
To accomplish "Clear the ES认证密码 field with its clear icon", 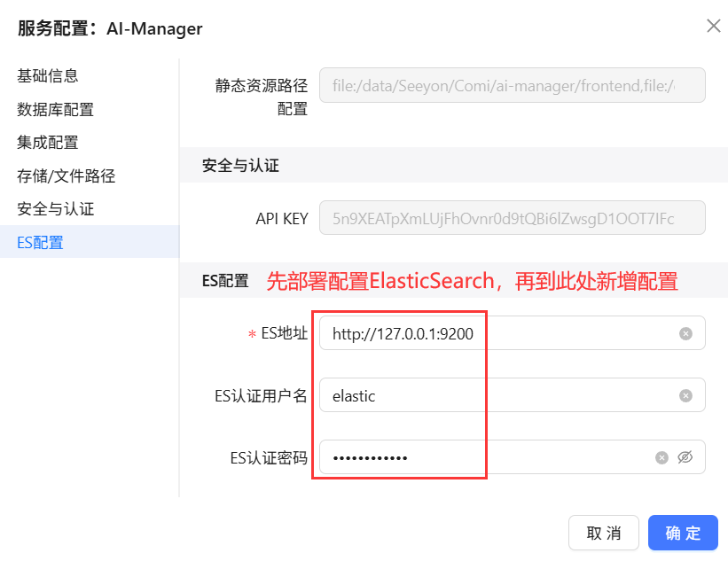I will (661, 458).
